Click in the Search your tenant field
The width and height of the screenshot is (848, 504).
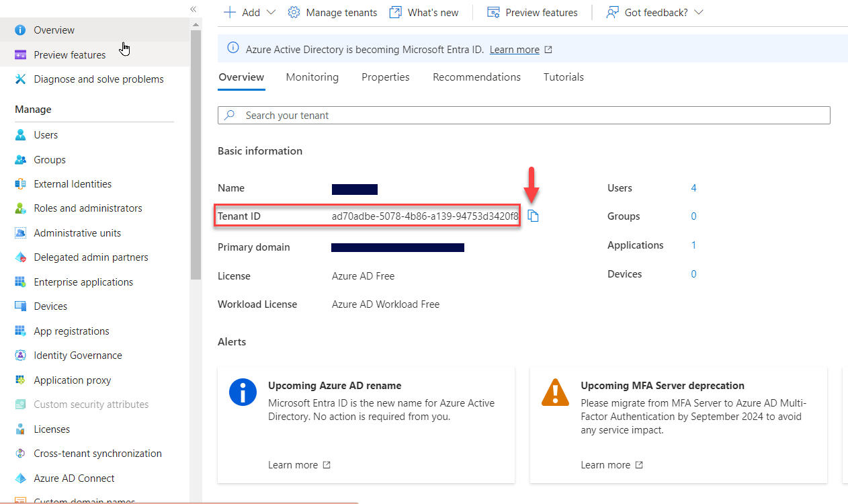[524, 116]
